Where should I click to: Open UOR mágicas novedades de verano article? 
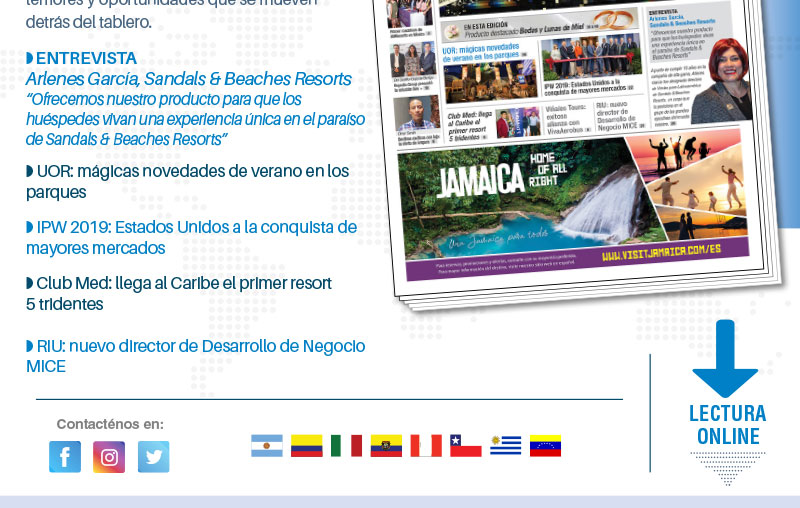pos(188,182)
